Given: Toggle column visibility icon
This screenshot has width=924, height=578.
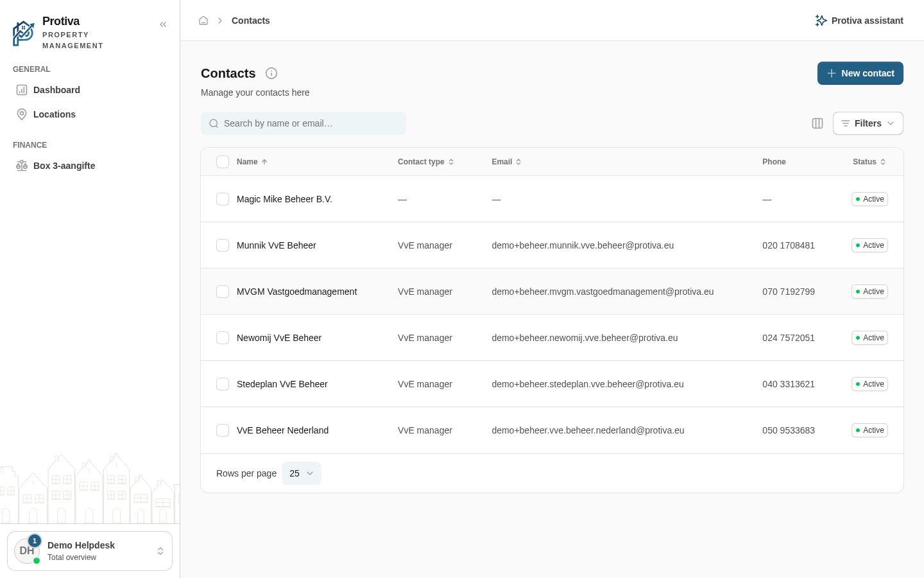Looking at the screenshot, I should coord(817,123).
